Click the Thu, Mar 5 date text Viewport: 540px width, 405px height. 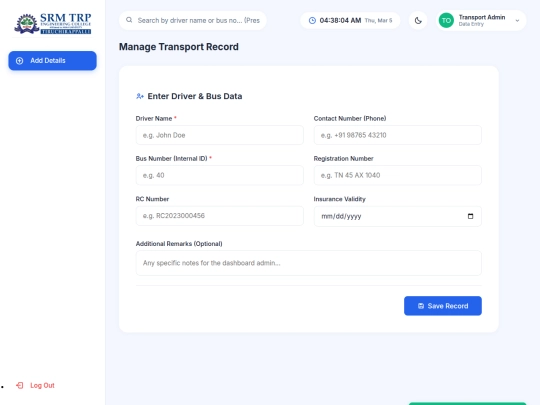[x=378, y=21]
